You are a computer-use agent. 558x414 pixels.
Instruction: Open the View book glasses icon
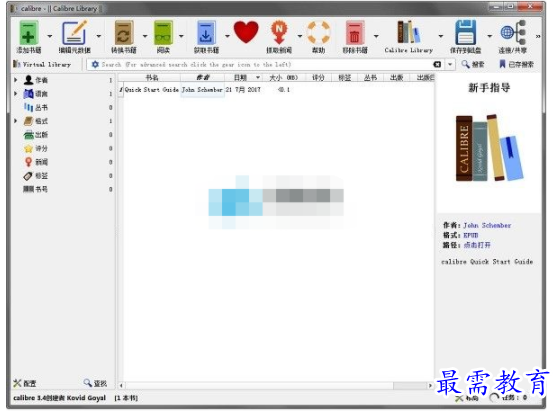click(163, 33)
